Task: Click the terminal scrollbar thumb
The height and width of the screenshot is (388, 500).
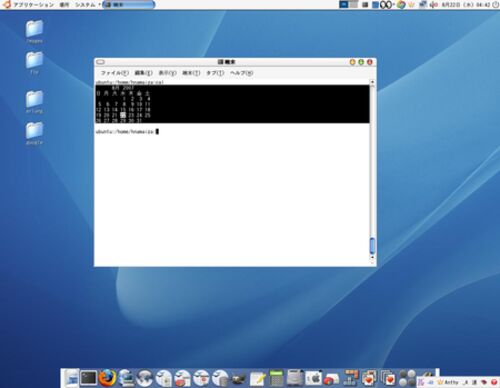Action: (x=372, y=246)
